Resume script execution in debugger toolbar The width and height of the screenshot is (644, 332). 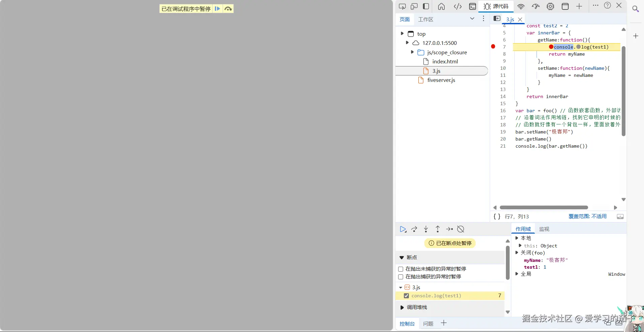click(x=403, y=229)
